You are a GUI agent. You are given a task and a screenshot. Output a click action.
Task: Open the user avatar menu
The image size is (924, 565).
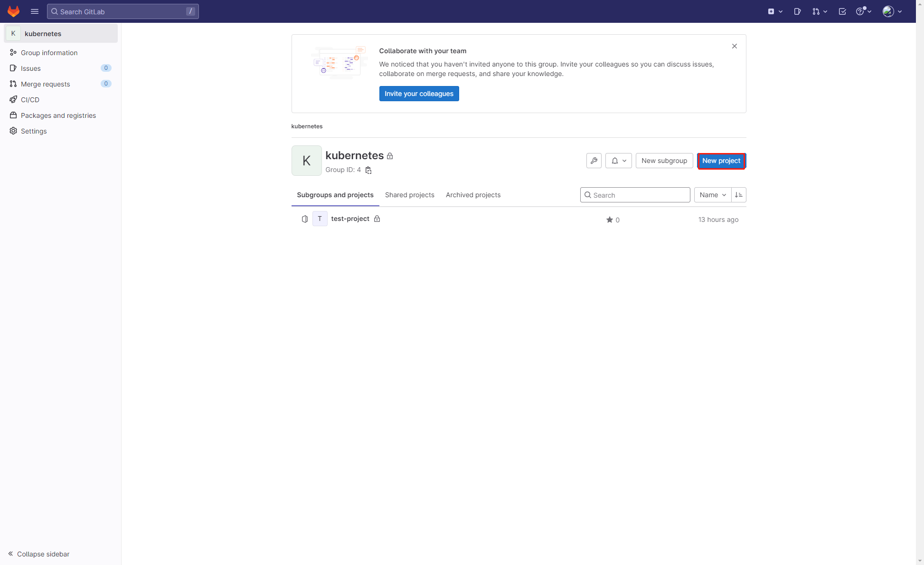coord(892,11)
